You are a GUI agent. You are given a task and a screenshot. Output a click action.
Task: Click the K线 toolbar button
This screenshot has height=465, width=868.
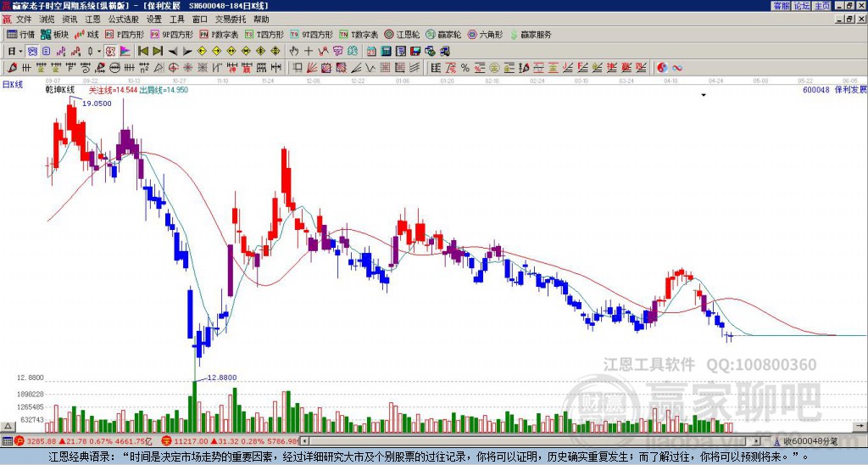click(86, 34)
